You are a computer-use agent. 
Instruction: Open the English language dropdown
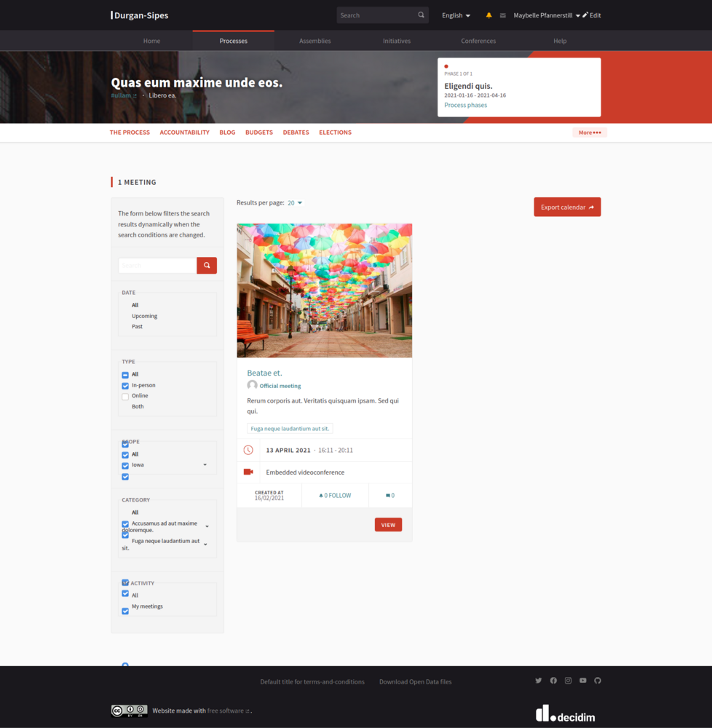pos(456,15)
